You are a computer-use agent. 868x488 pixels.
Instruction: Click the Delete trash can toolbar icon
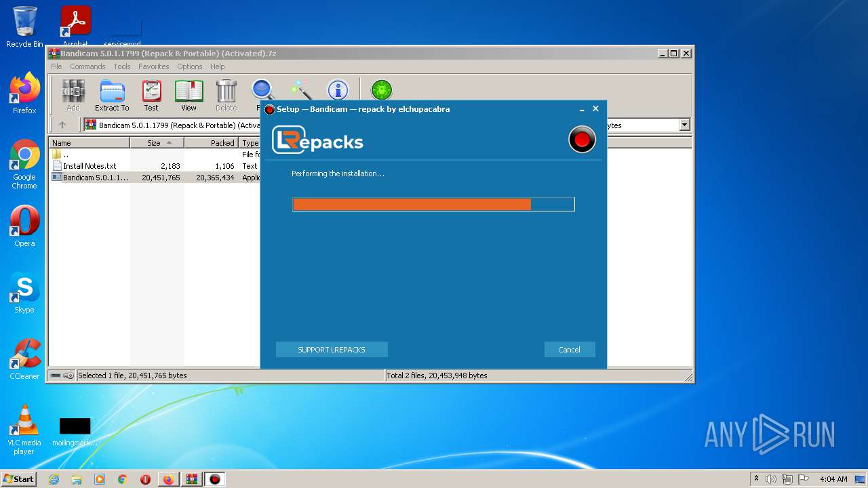click(x=226, y=95)
